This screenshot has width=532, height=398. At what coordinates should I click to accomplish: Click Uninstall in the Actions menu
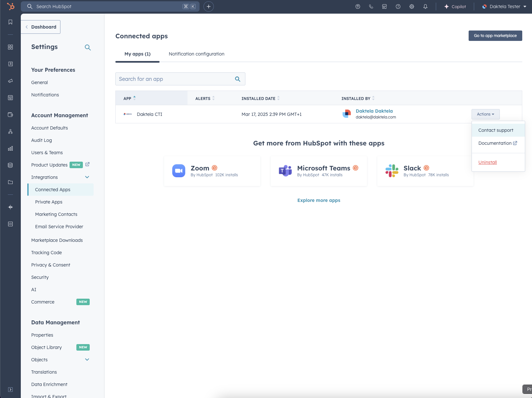click(487, 162)
